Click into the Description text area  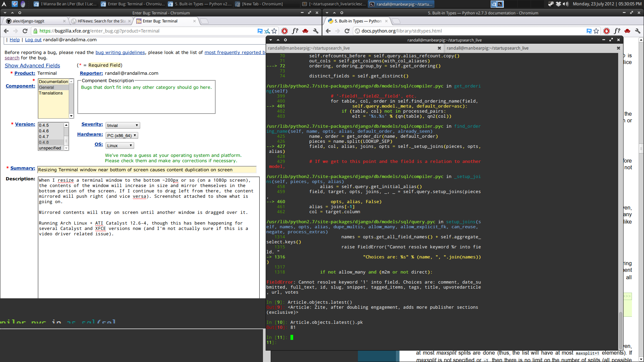tap(149, 237)
